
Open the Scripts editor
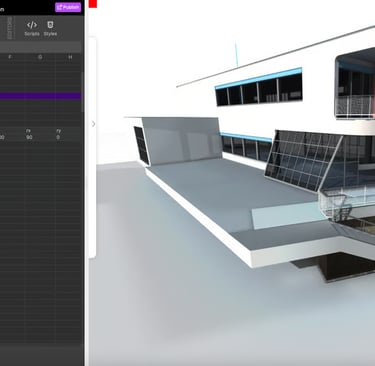(x=32, y=28)
